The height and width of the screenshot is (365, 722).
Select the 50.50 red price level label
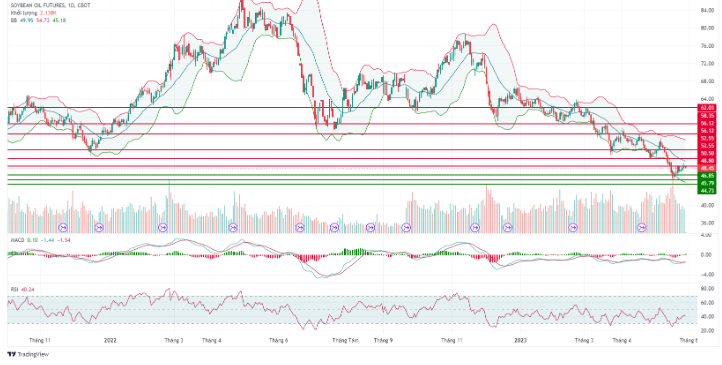tap(707, 153)
